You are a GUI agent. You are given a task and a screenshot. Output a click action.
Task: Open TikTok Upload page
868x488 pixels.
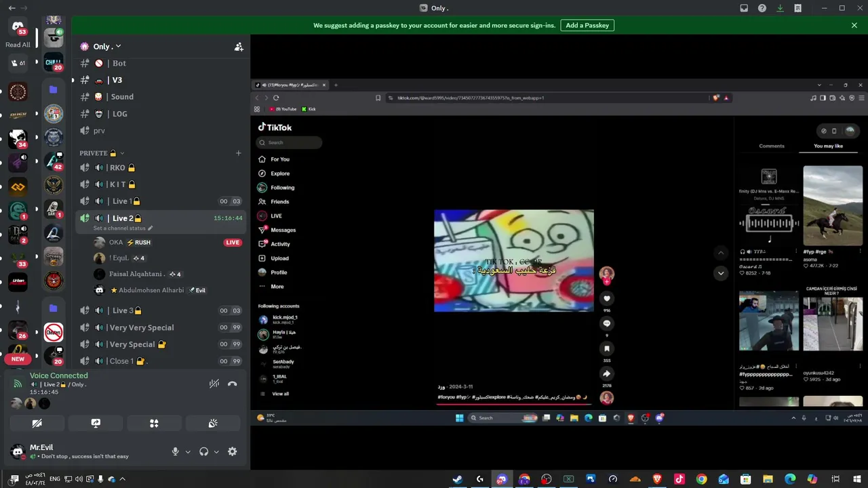click(273, 258)
